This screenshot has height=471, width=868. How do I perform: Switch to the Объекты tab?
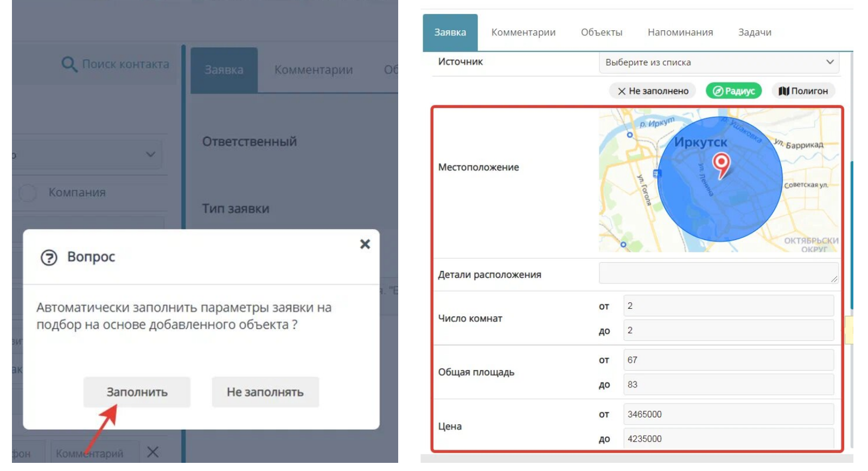click(602, 33)
